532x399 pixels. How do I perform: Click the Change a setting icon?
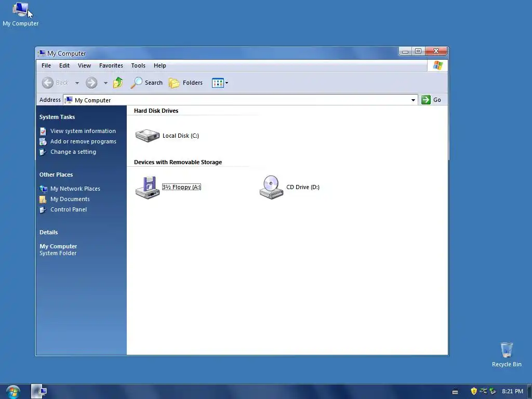(43, 152)
